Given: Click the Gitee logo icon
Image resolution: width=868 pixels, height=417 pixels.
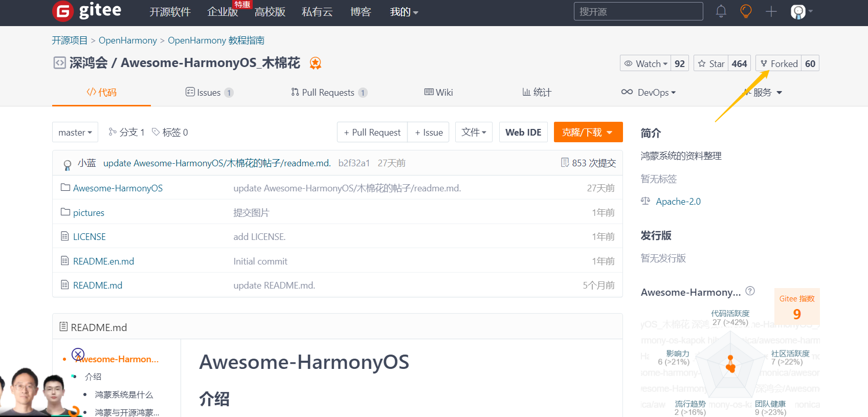Looking at the screenshot, I should click(63, 11).
